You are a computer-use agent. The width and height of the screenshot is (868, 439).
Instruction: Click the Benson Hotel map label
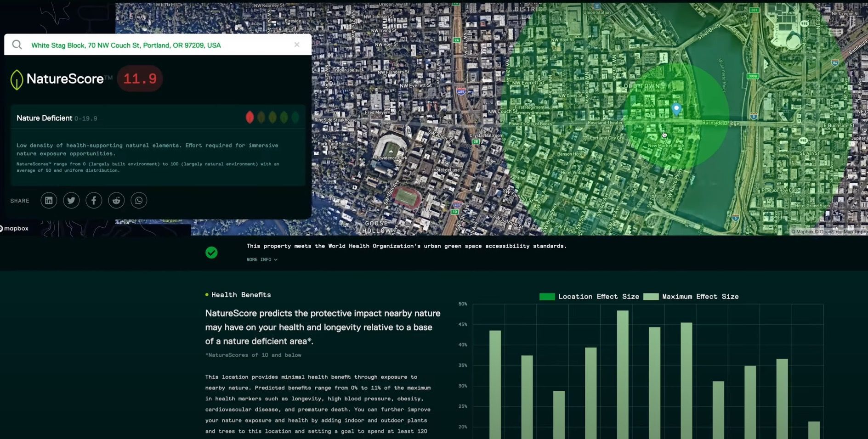click(x=571, y=154)
